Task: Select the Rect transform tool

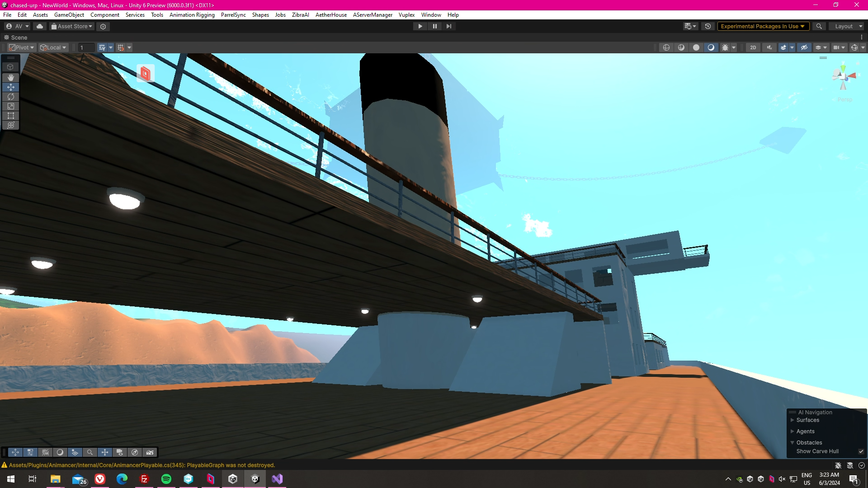Action: click(10, 116)
